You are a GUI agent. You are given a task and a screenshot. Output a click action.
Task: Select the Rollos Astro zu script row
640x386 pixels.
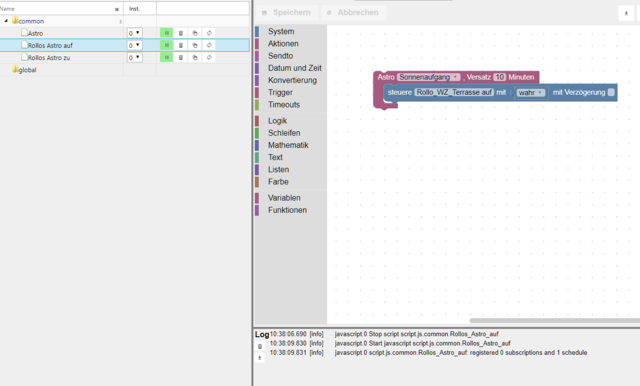tap(124, 58)
